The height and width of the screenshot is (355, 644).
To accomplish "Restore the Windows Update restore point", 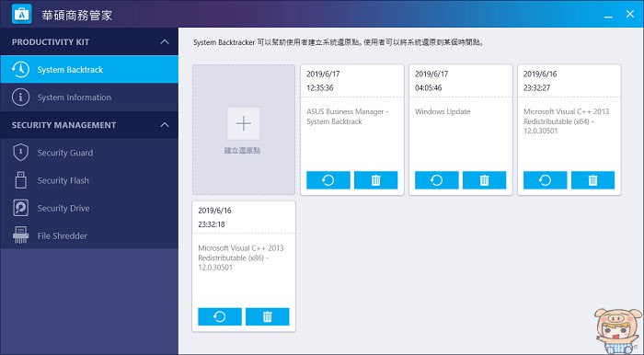I will [437, 180].
